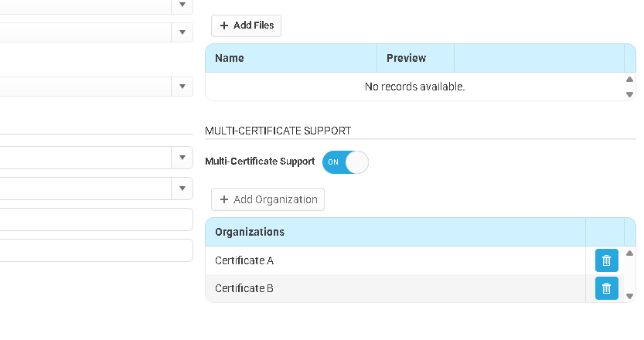Click trash icon for Certificate B

(x=606, y=288)
